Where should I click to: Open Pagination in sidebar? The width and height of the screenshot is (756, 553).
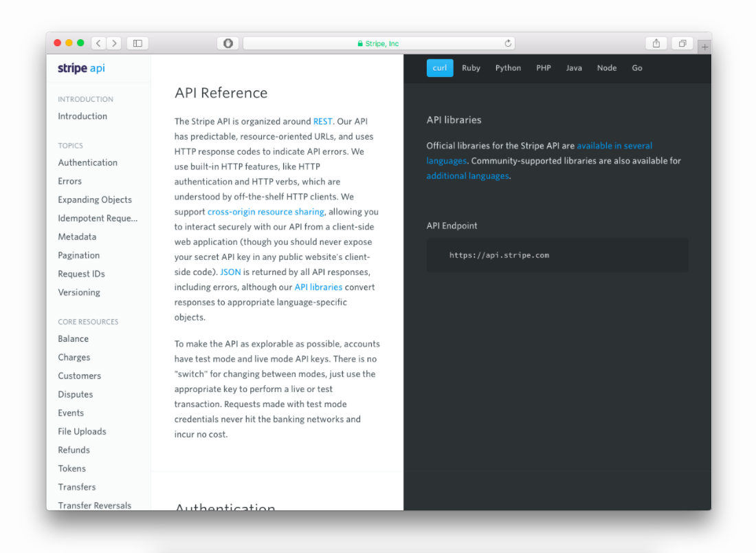point(78,256)
